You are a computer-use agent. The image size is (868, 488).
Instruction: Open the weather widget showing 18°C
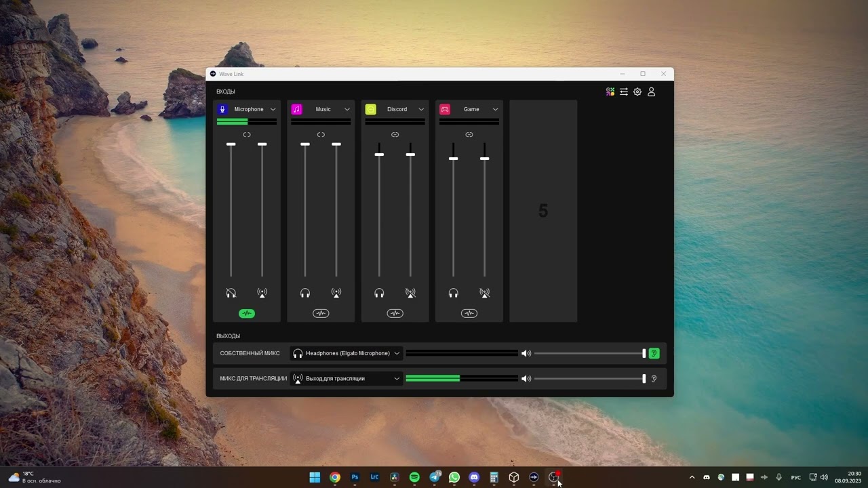point(35,477)
